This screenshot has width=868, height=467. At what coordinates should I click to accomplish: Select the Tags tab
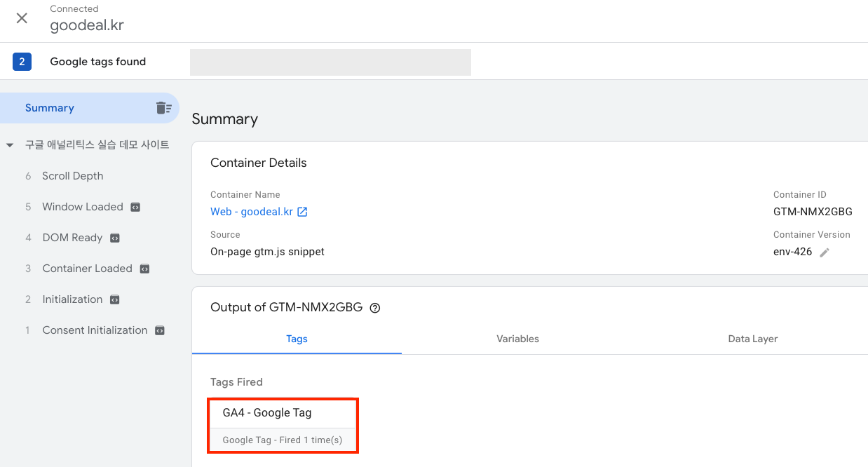(x=297, y=339)
